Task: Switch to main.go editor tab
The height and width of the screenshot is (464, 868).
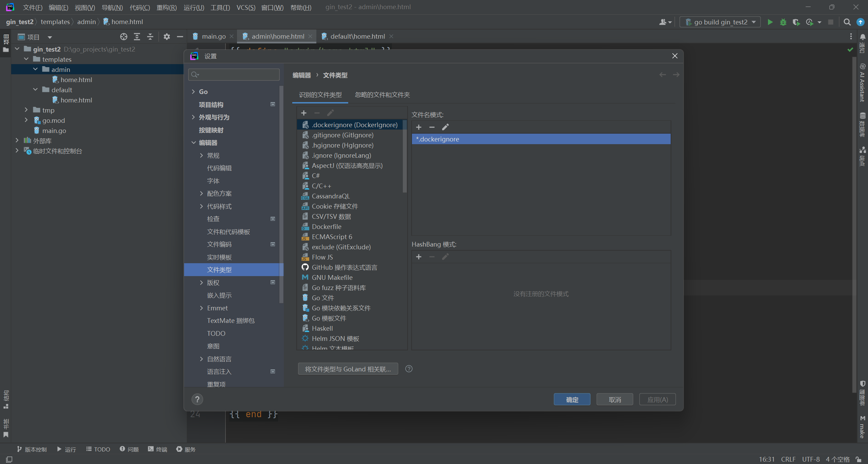Action: 213,36
